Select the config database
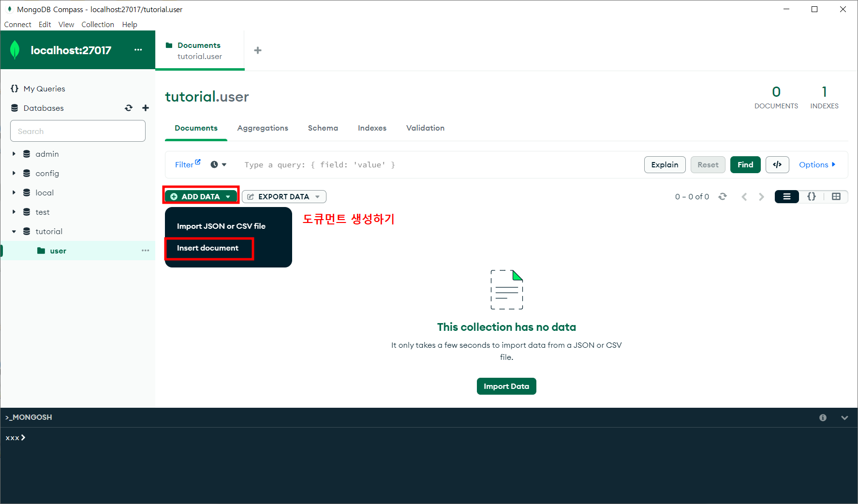The width and height of the screenshot is (858, 504). (47, 173)
